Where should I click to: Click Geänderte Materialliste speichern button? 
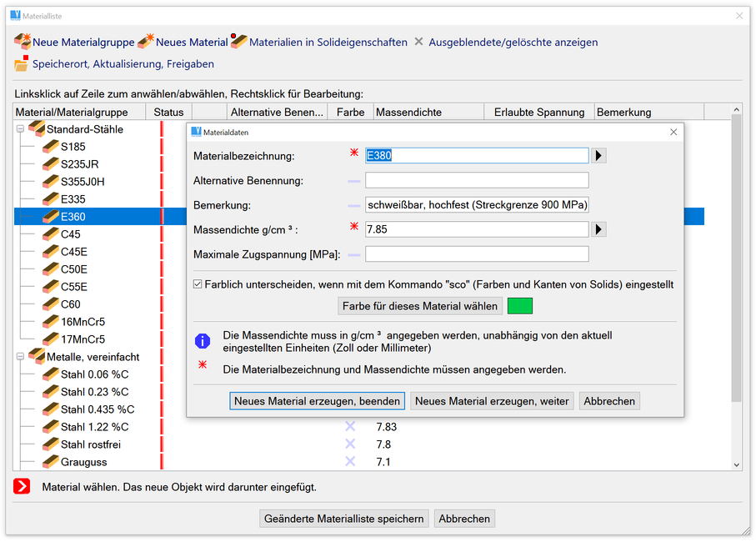tap(344, 519)
